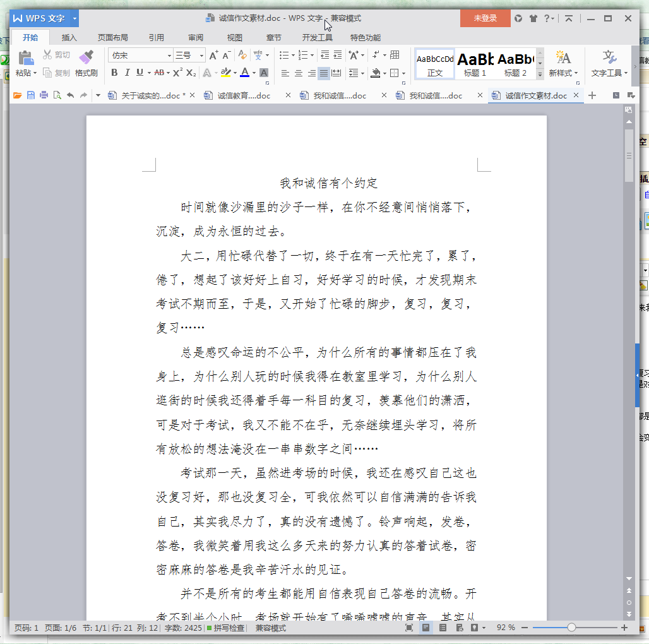
Task: Apply distributed alignment
Action: click(336, 73)
